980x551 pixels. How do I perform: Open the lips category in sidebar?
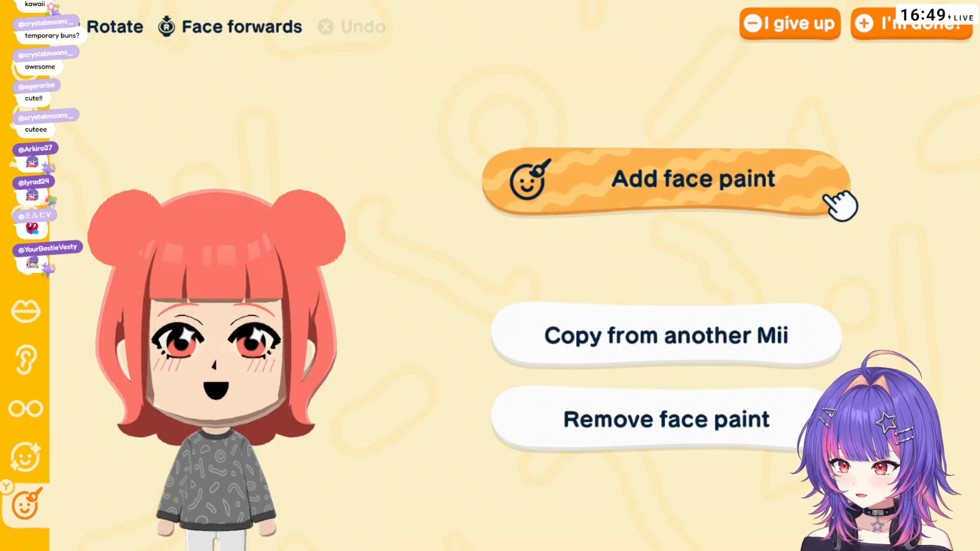[x=25, y=311]
